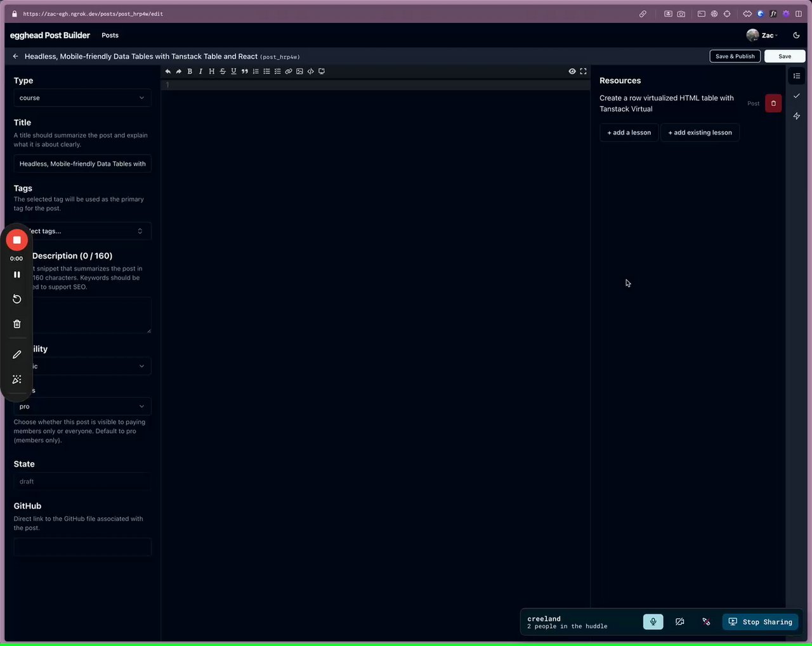Toggle markdown preview eye icon
The image size is (812, 646).
[x=572, y=72]
